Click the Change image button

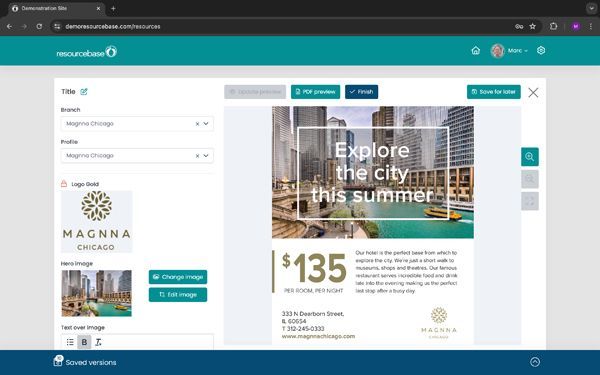[x=178, y=277]
